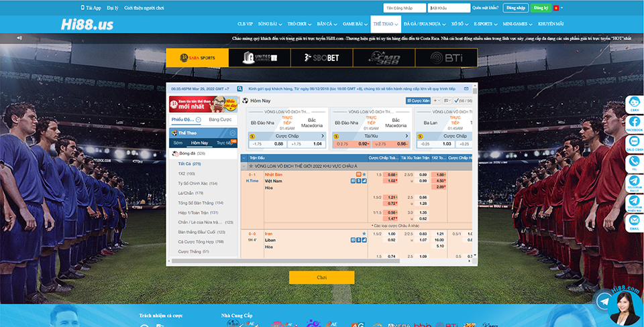
Task: Open chart icon in Liban row
Action: pos(364,240)
